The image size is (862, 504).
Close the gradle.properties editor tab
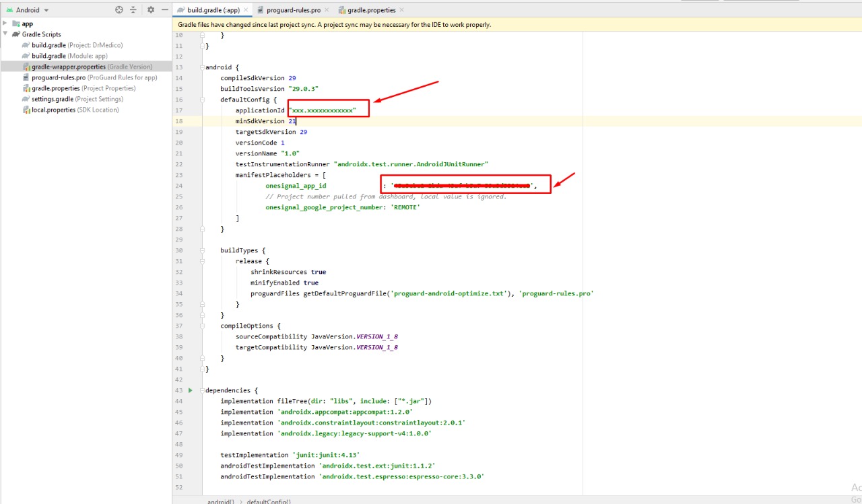[402, 10]
